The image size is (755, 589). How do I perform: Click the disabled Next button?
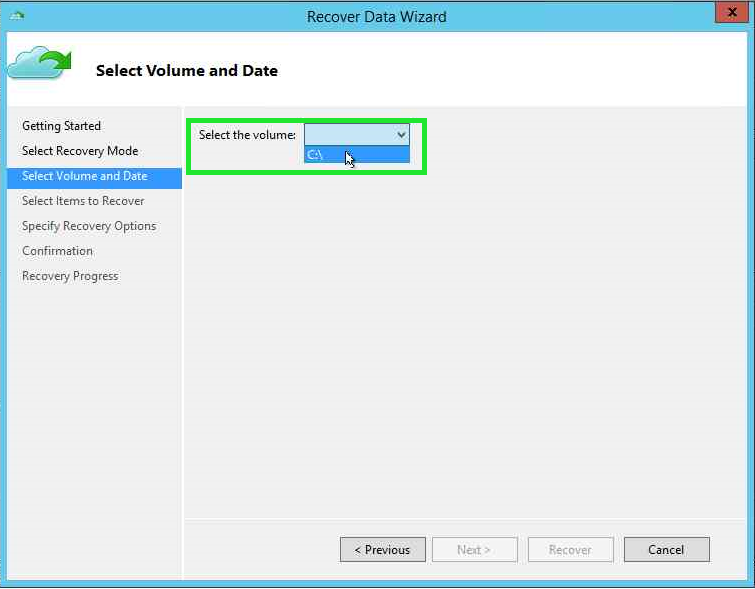475,550
